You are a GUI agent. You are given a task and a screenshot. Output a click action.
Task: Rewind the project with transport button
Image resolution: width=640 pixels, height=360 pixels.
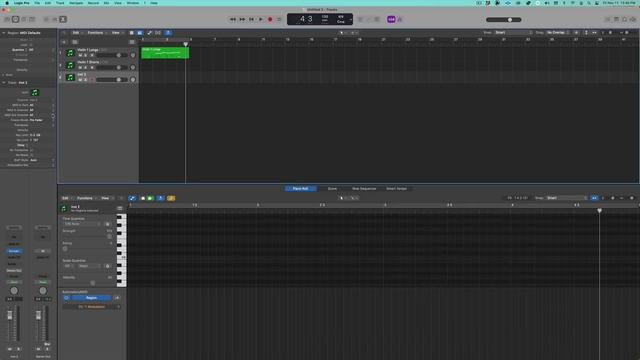233,19
